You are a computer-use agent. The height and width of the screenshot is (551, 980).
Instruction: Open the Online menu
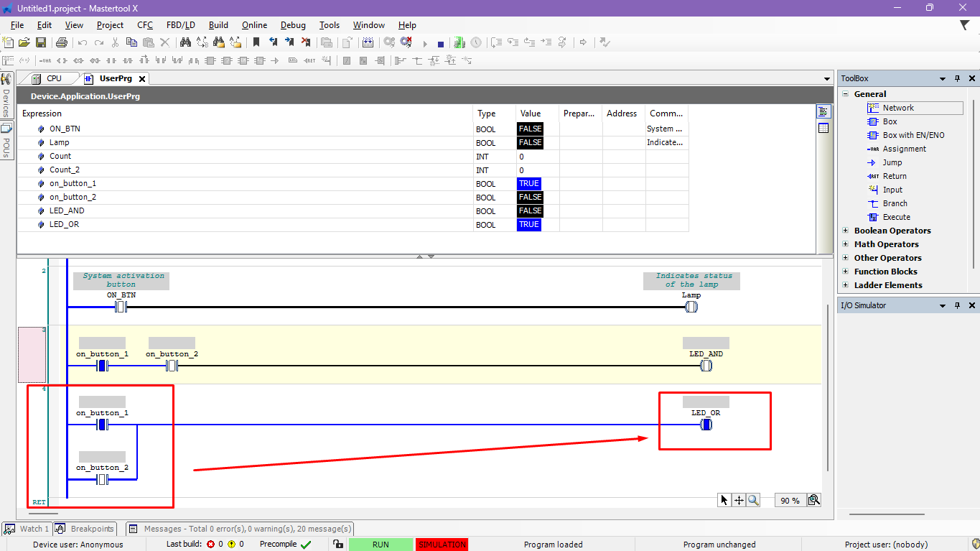tap(254, 25)
